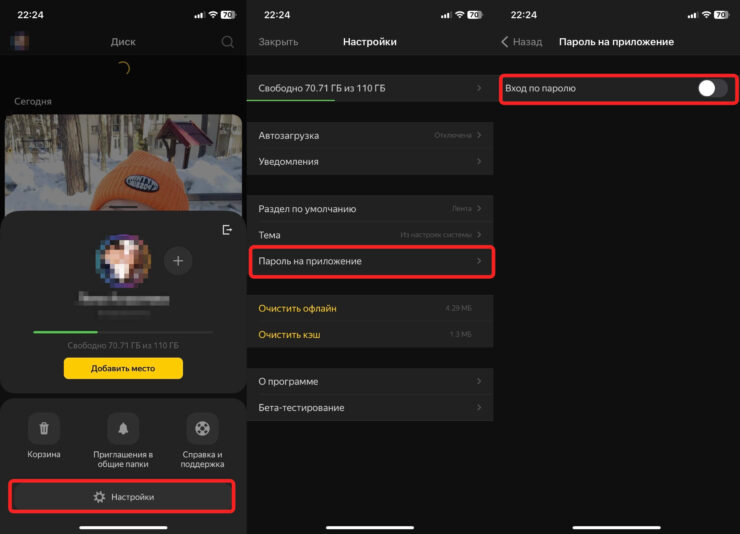Open Приглашения в общие папки bell icon
Viewport: 740px width, 534px height.
(x=123, y=429)
